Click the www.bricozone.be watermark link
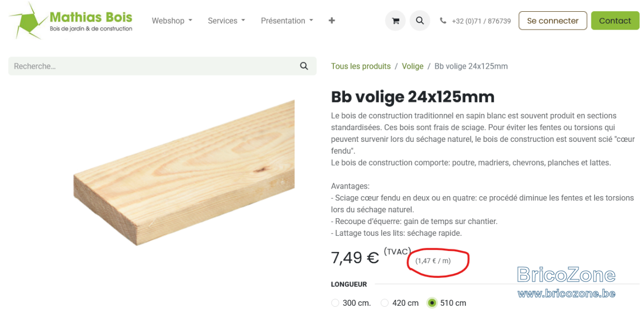Image resolution: width=644 pixels, height=317 pixels. (566, 293)
